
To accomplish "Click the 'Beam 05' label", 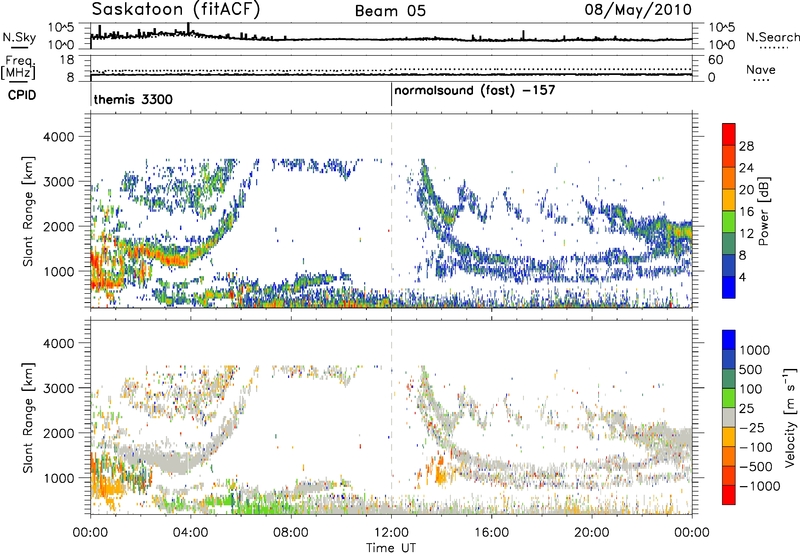I will [390, 11].
